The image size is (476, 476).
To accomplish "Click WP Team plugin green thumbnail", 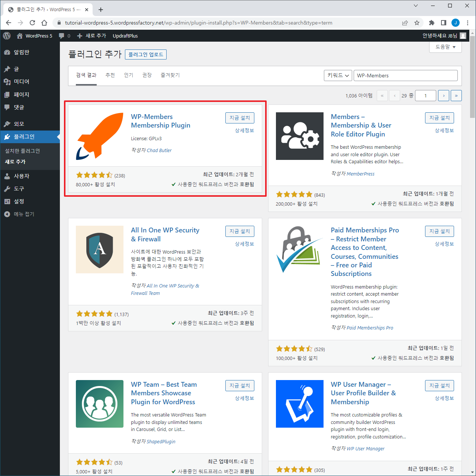I will point(100,404).
